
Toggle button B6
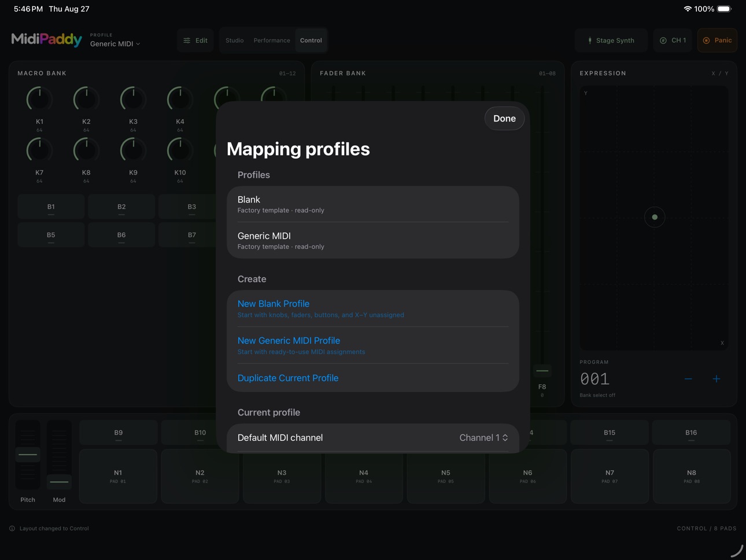click(x=121, y=235)
